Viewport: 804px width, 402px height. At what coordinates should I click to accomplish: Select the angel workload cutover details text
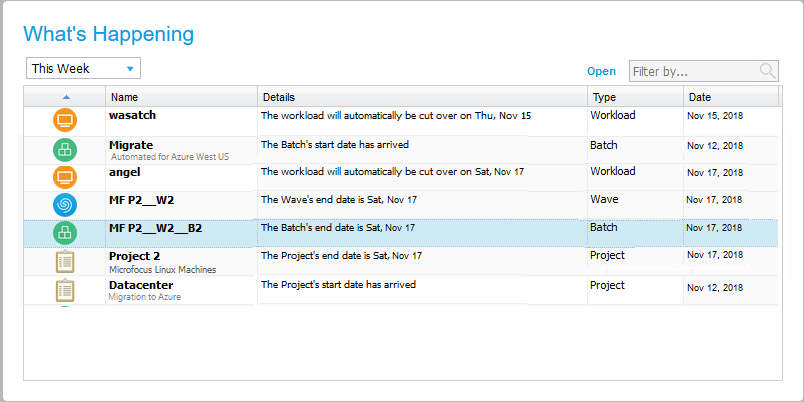tap(391, 172)
